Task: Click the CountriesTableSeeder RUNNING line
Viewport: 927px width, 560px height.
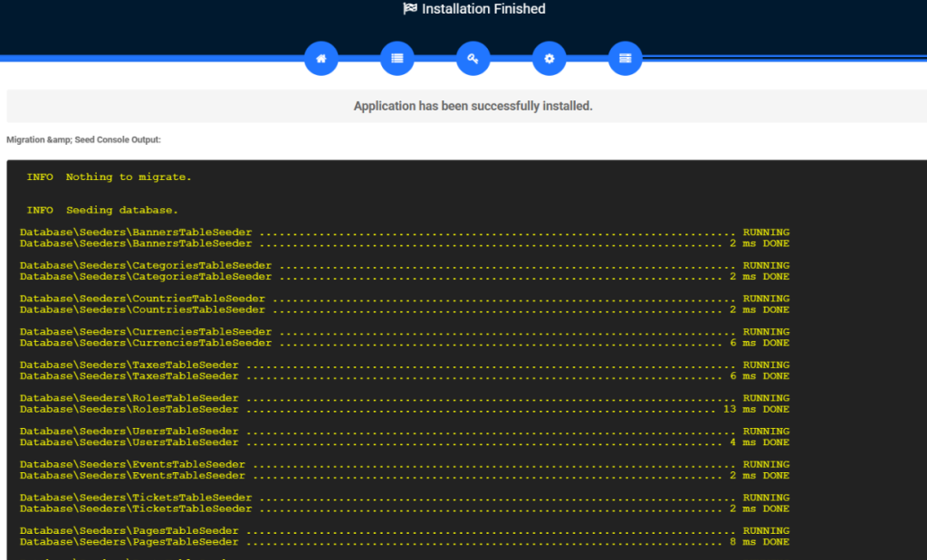Action: [404, 299]
